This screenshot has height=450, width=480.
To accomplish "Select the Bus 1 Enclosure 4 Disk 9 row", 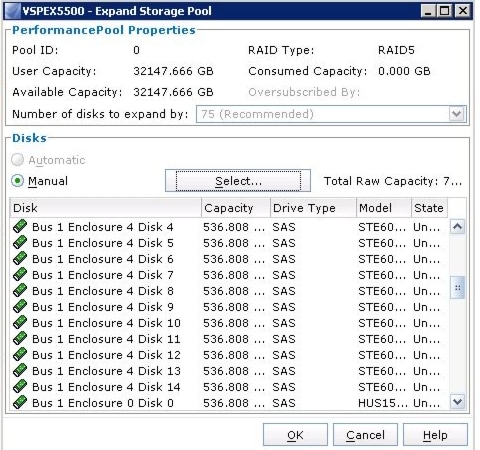I will [x=229, y=307].
